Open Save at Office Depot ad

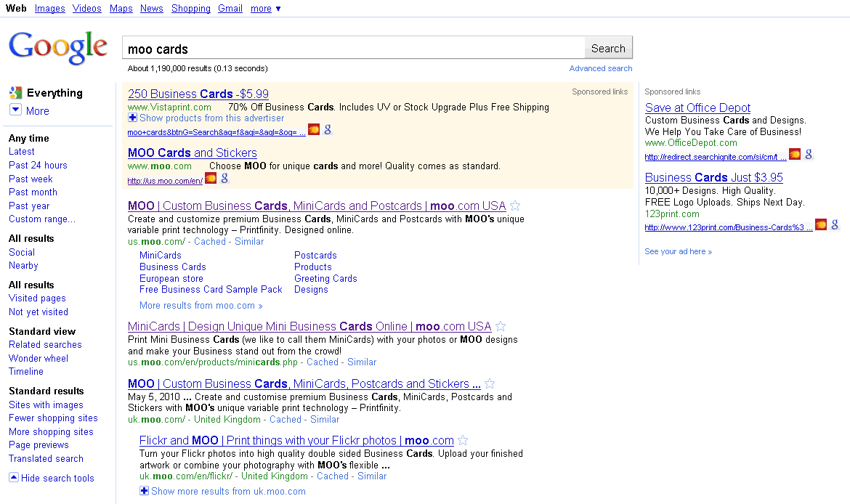697,108
